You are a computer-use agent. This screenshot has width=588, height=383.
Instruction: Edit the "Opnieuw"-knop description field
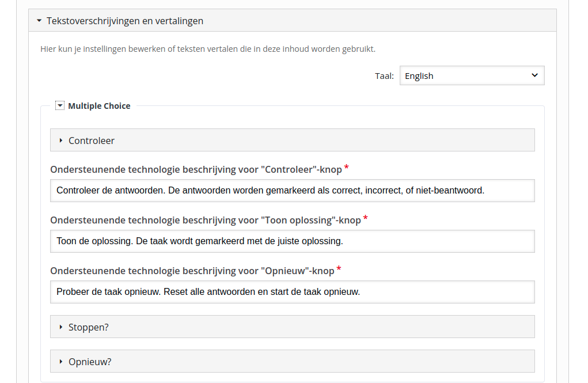coord(292,292)
